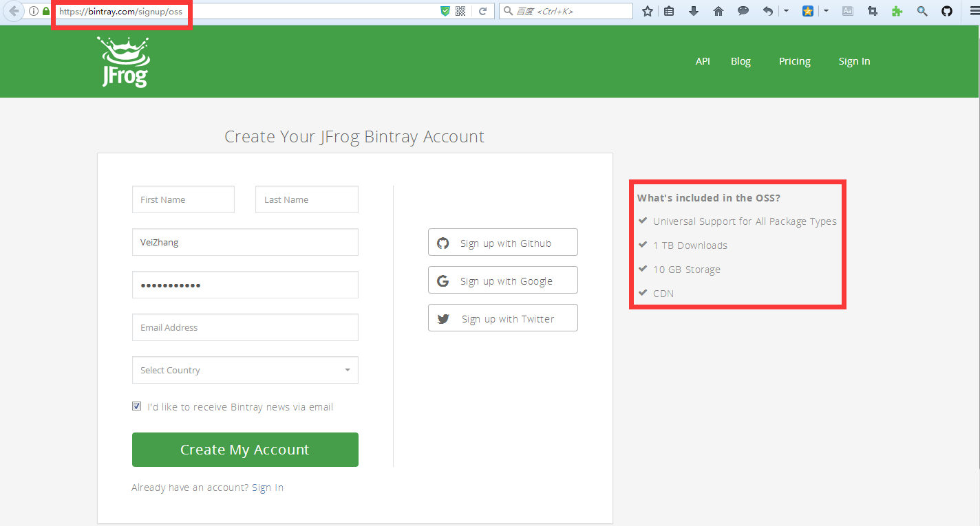Click the username field containing VeiZhang
Image resolution: width=980 pixels, height=526 pixels.
point(245,242)
